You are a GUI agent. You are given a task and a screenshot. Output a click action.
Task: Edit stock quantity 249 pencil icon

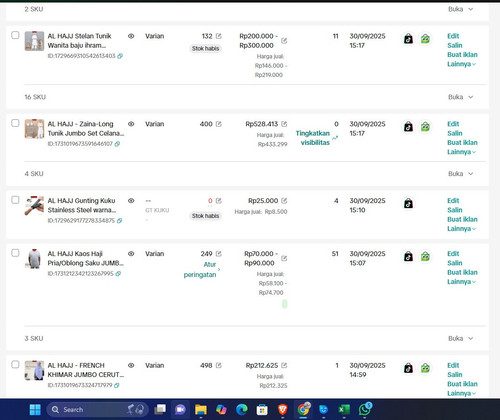coord(219,254)
